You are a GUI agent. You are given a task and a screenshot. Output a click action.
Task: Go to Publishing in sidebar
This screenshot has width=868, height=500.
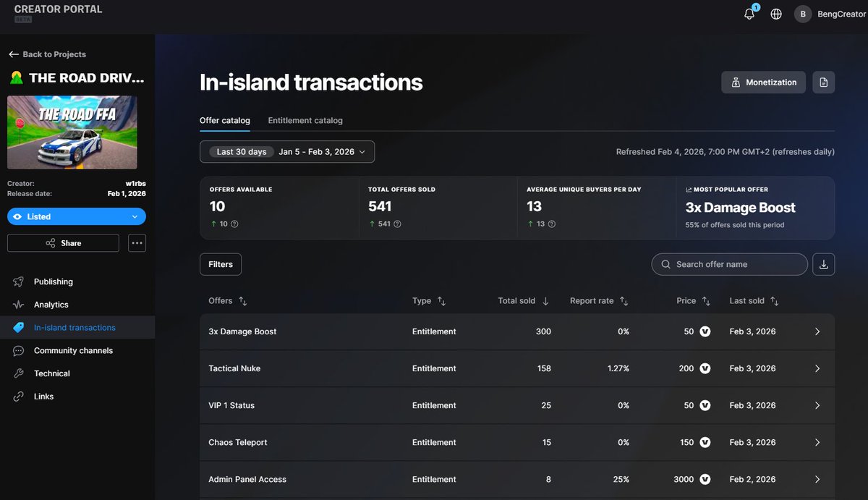coord(53,281)
